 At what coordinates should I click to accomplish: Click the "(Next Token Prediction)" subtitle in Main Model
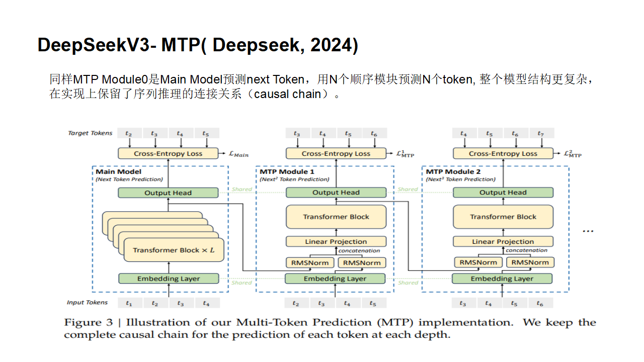pyautogui.click(x=129, y=179)
